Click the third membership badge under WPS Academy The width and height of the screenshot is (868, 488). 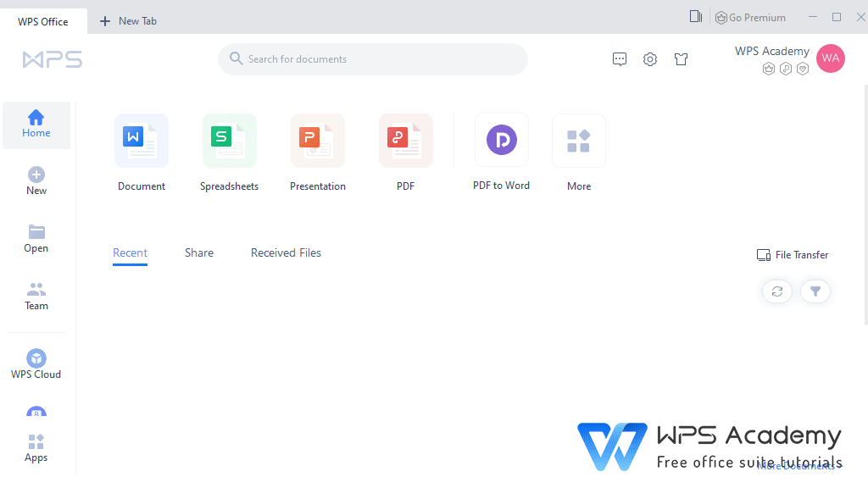(x=803, y=69)
